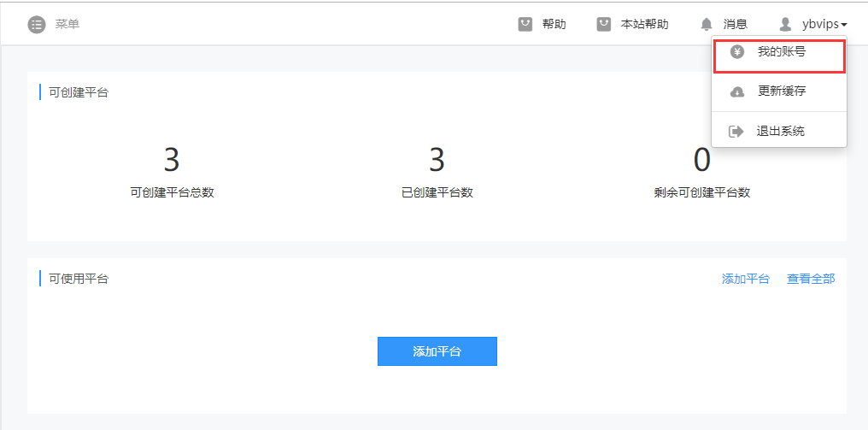Click the ybvips username text
This screenshot has height=430, width=868.
(820, 24)
